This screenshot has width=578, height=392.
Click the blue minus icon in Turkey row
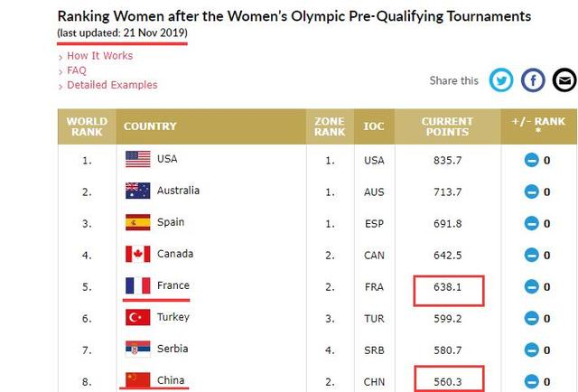click(532, 319)
